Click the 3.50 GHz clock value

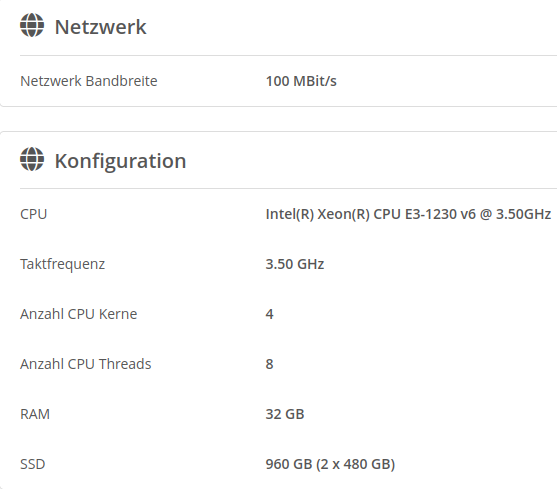click(295, 264)
